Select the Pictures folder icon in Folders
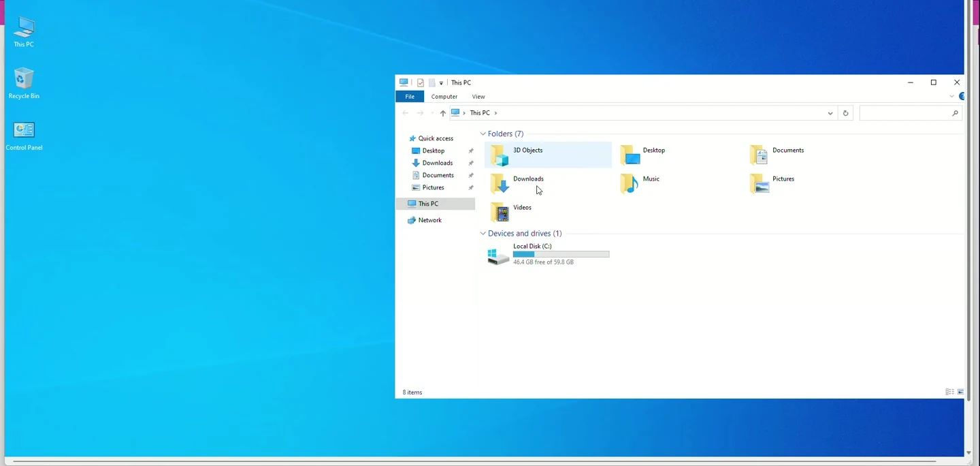 click(759, 184)
